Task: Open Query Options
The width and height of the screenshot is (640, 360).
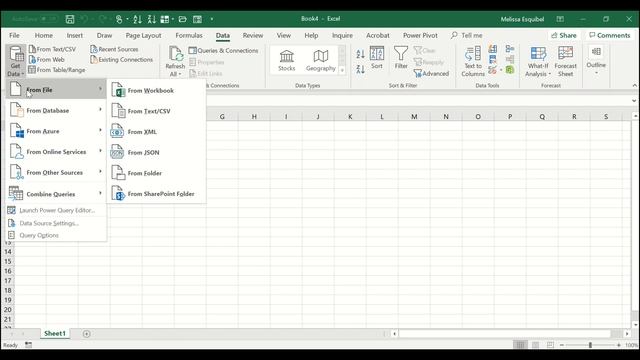Action: pos(56,236)
